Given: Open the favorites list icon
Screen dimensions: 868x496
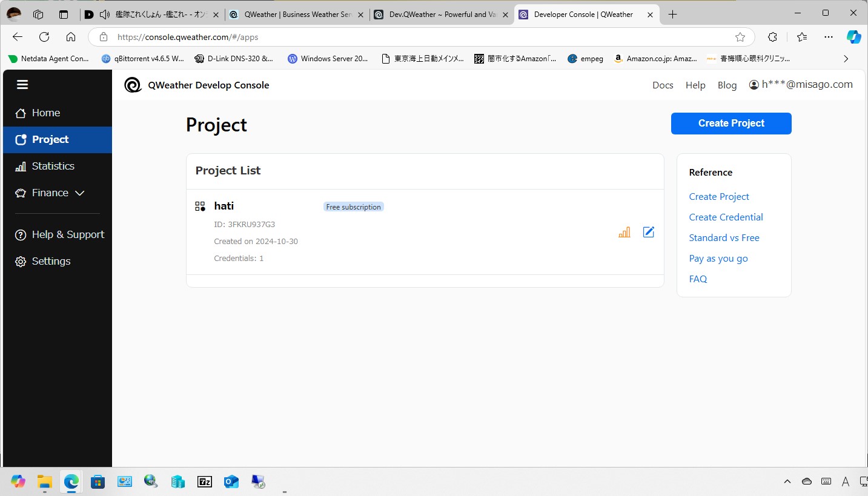Looking at the screenshot, I should point(802,37).
